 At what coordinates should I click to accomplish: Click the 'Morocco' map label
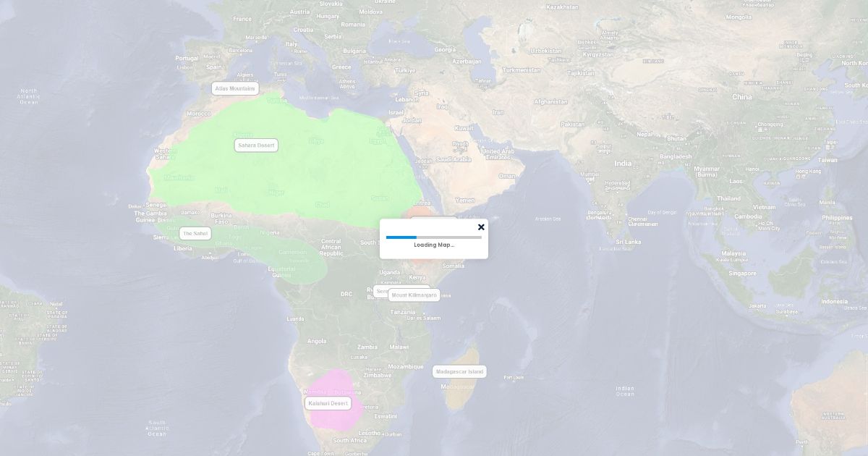pos(199,114)
